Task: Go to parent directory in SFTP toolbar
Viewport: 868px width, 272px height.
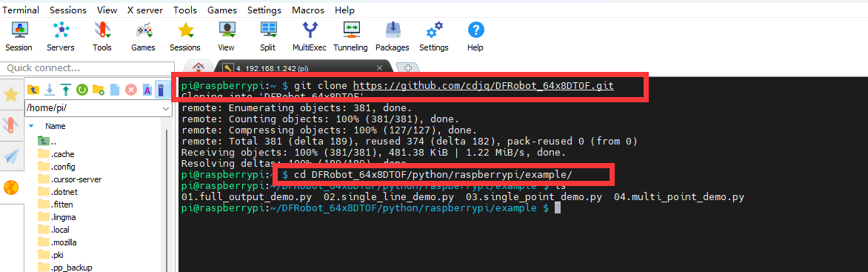Action: pos(33,89)
